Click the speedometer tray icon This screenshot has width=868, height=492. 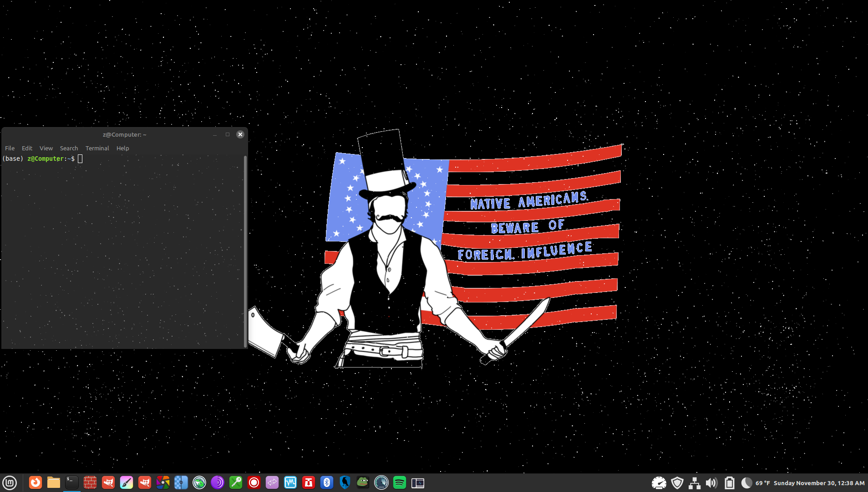659,483
